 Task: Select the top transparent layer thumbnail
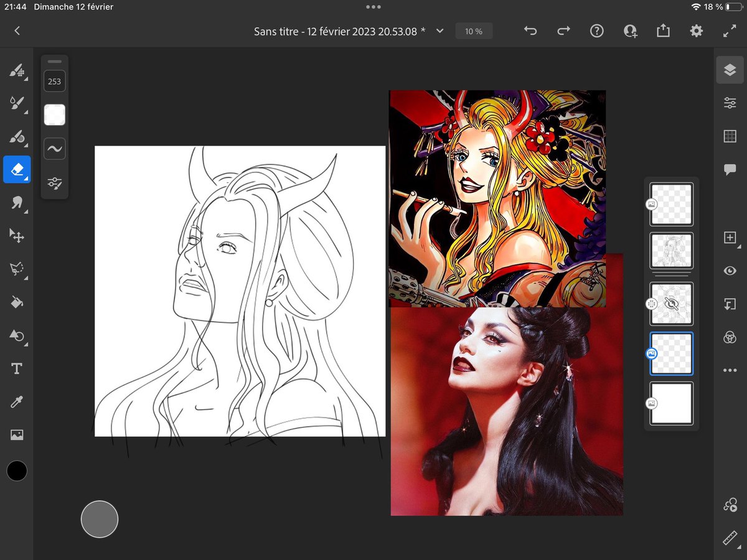(x=672, y=204)
